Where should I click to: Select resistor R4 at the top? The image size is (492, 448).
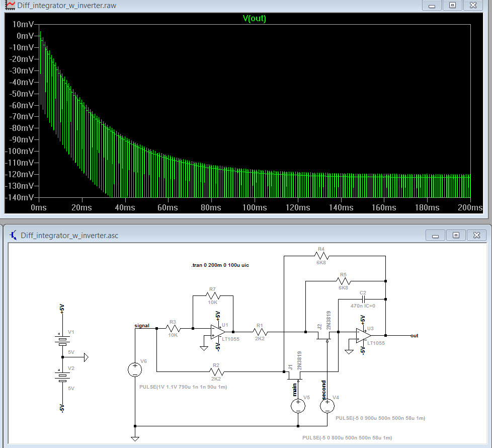[321, 256]
